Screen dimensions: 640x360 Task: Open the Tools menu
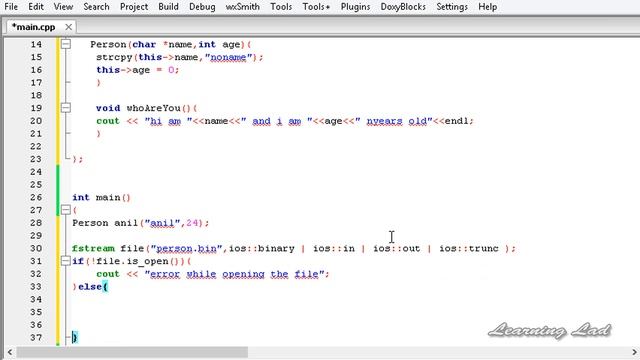tap(281, 7)
